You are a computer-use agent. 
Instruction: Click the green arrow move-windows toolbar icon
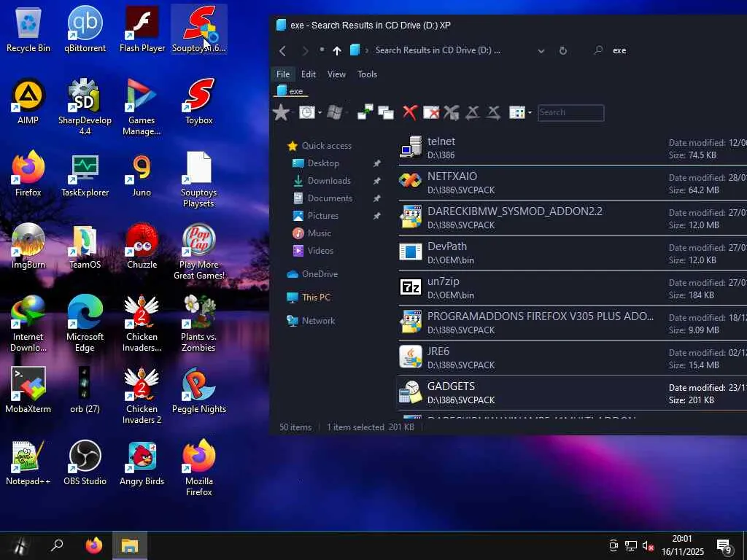(x=365, y=113)
